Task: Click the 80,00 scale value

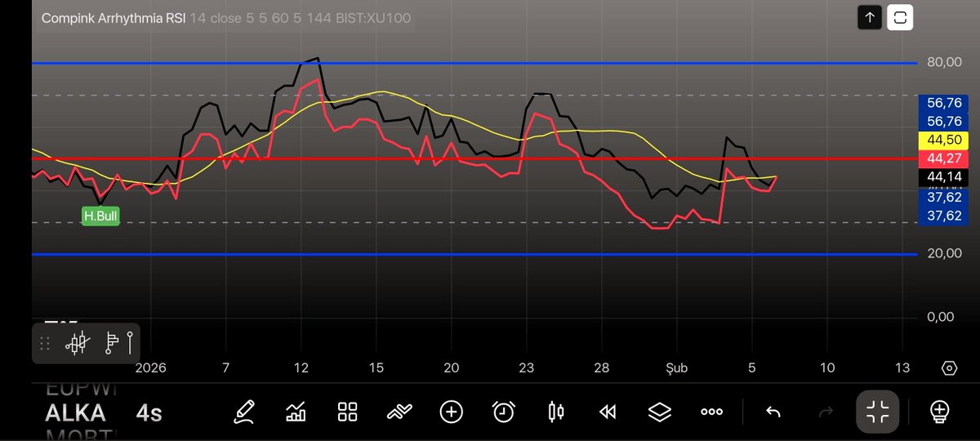Action: tap(945, 62)
